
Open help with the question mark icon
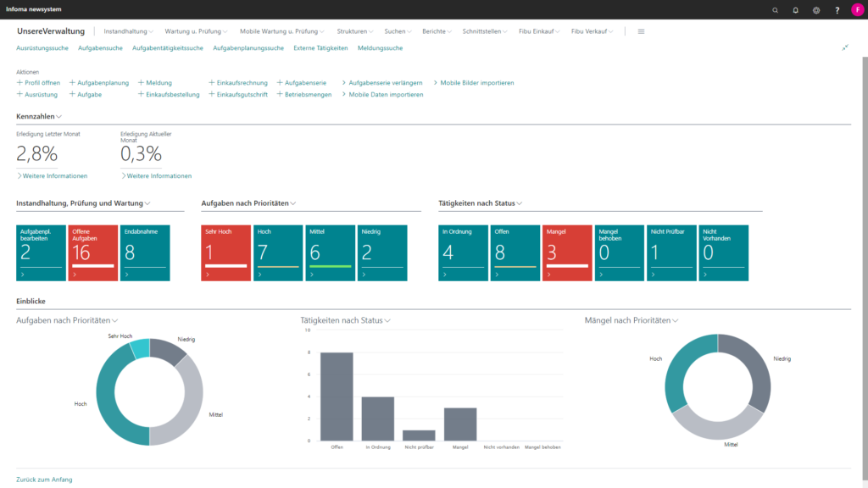tap(836, 10)
